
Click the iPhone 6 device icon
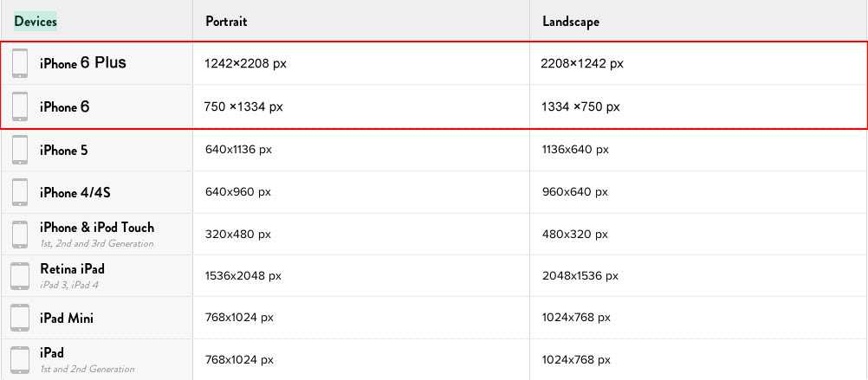pos(20,106)
